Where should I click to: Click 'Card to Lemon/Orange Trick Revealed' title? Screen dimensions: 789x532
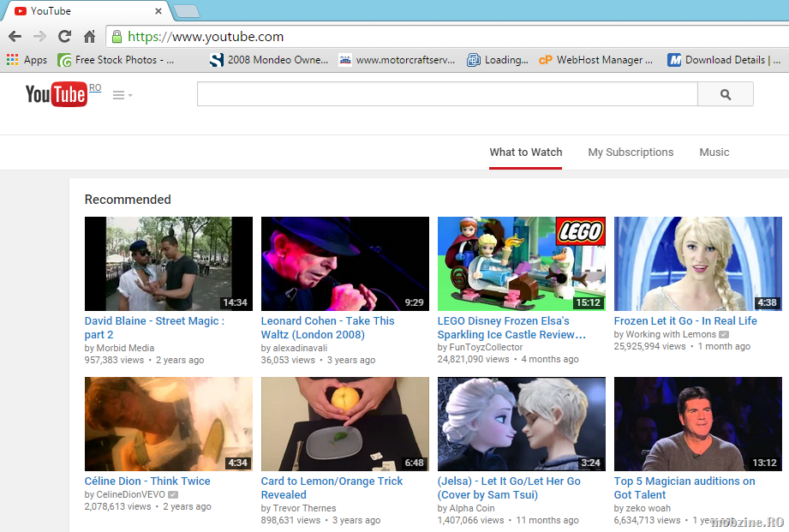[332, 487]
